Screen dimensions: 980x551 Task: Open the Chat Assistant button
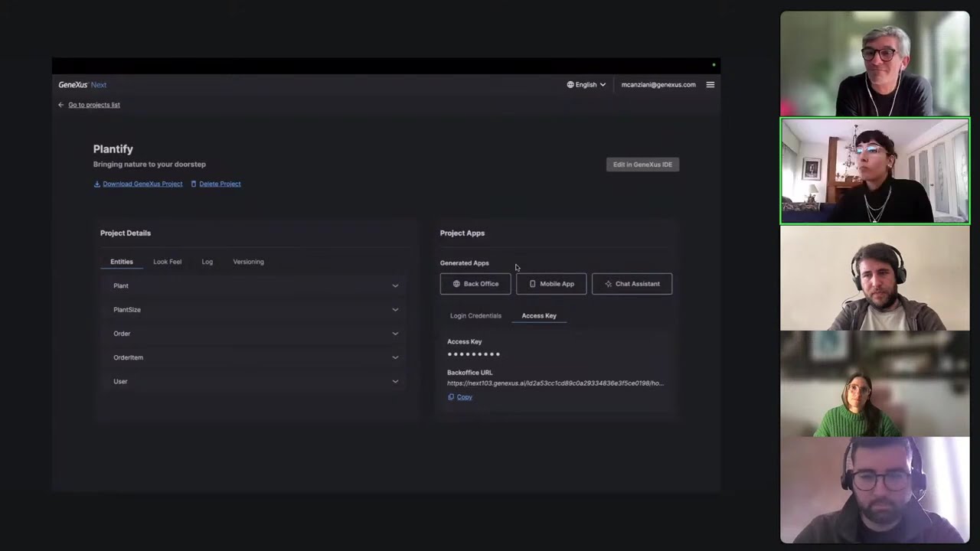coord(632,284)
